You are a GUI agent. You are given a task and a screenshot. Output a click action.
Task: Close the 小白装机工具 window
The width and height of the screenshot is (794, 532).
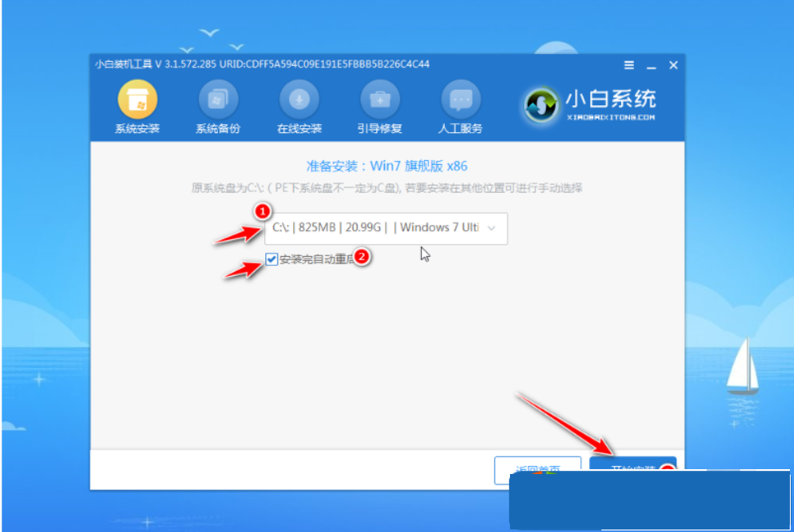(x=673, y=64)
